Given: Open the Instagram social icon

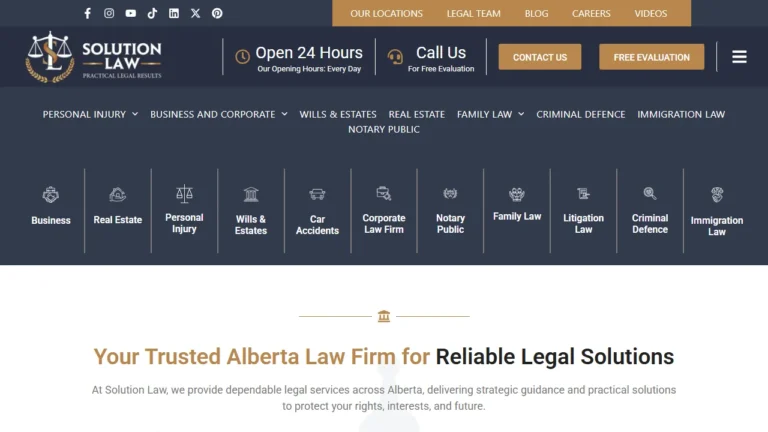Looking at the screenshot, I should click(109, 13).
